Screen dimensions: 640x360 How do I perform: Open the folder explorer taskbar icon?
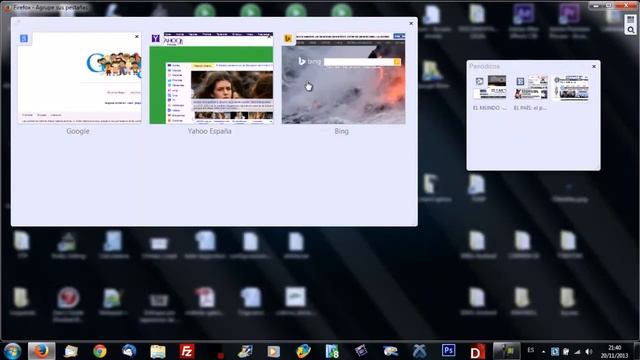point(158,351)
